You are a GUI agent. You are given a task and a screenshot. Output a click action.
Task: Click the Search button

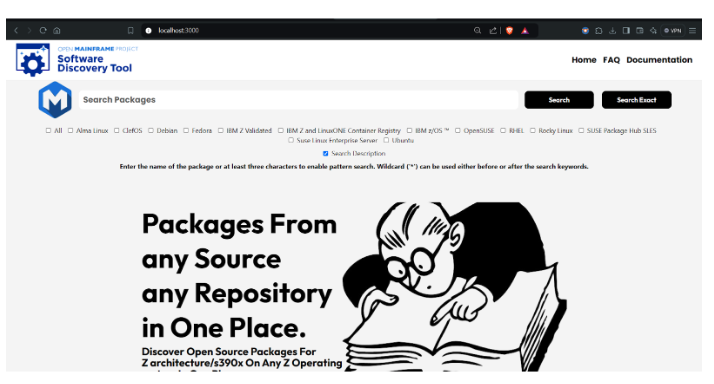coord(559,100)
